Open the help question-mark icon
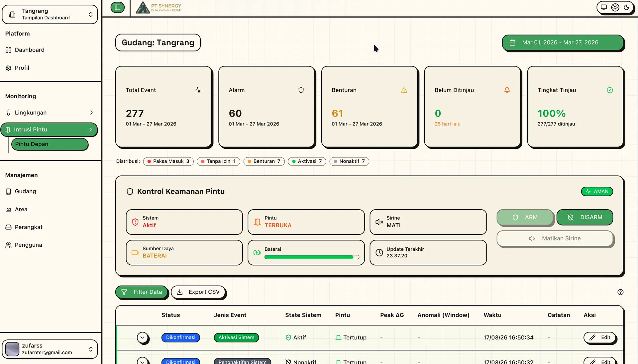Viewport: 638px width, 364px height. point(620,292)
